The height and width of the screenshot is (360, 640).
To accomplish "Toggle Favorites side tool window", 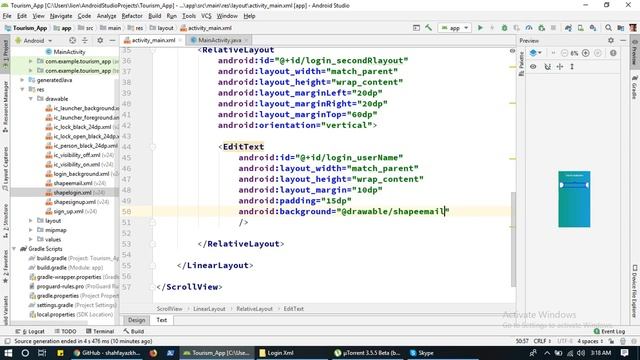I will 5,266.
